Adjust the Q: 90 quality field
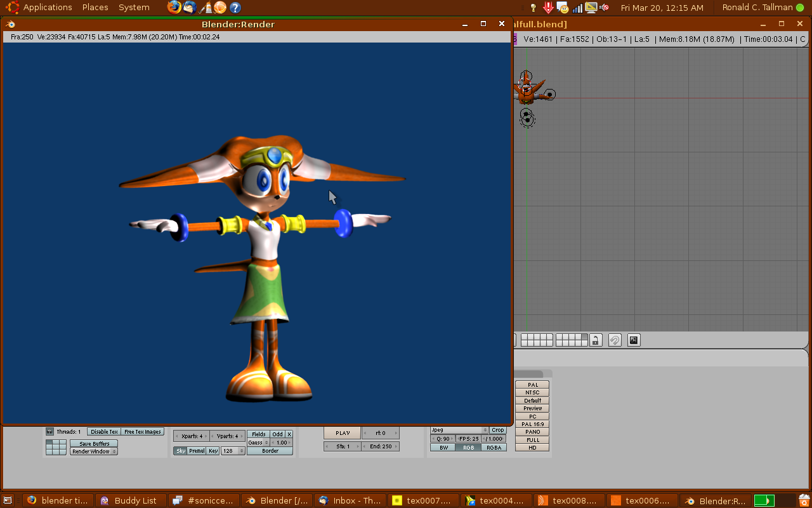 (x=443, y=439)
